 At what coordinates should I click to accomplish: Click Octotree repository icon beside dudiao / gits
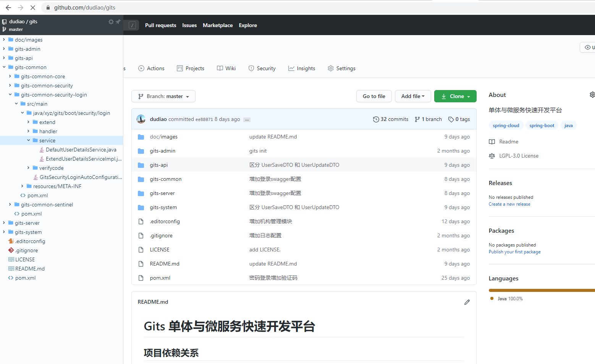4,22
